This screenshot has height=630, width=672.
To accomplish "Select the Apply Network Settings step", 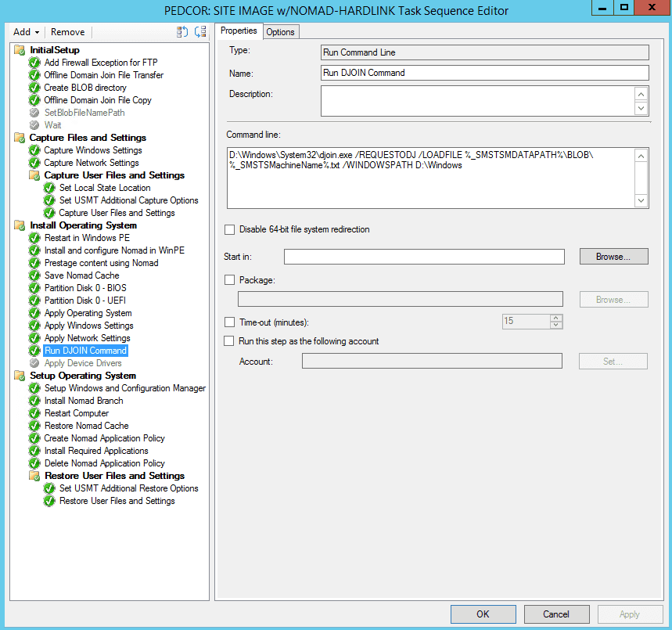I will (x=87, y=338).
